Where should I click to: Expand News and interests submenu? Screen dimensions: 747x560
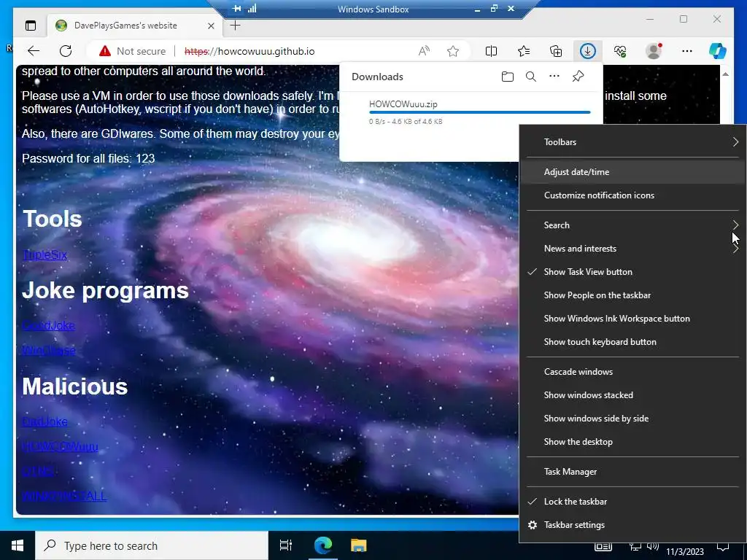[632, 249]
